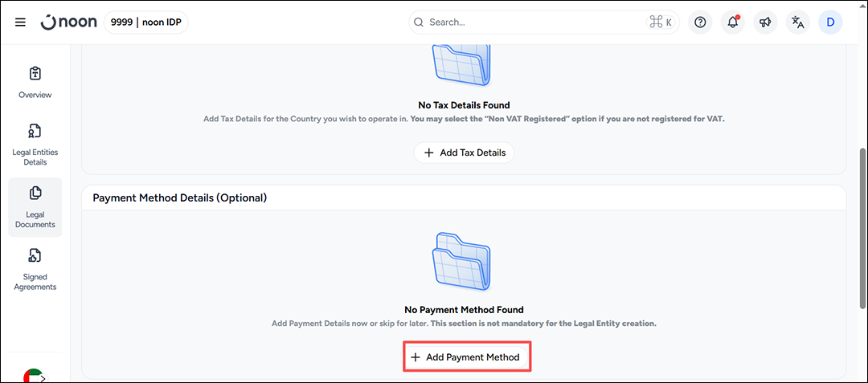Screen dimensions: 868x383
Task: Click the Add Payment Method button
Action: (x=466, y=357)
